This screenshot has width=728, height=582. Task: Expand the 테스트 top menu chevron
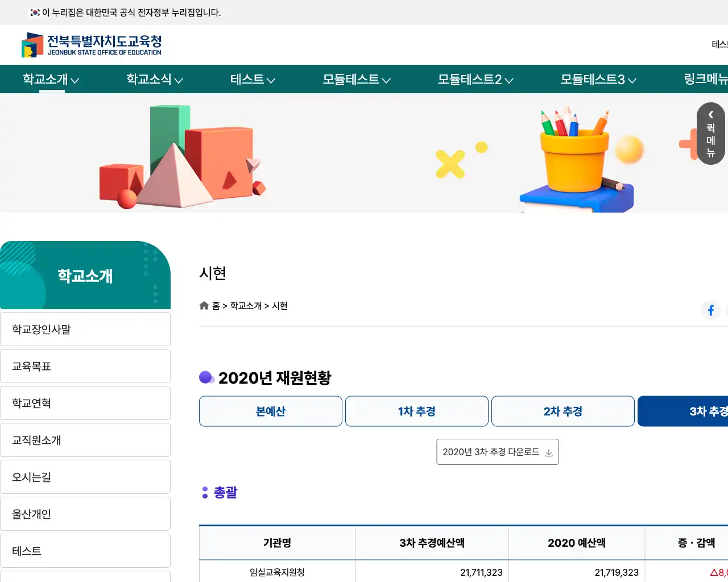coord(271,81)
